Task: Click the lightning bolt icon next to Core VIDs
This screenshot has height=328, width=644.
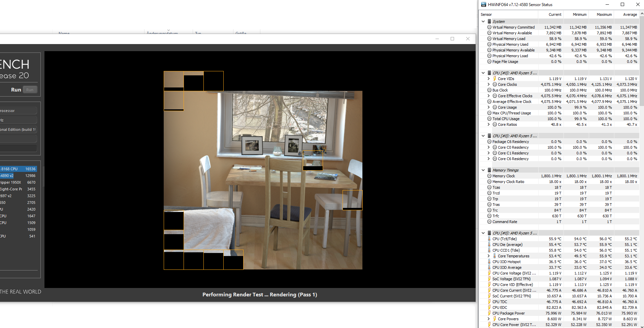Action: [x=494, y=78]
